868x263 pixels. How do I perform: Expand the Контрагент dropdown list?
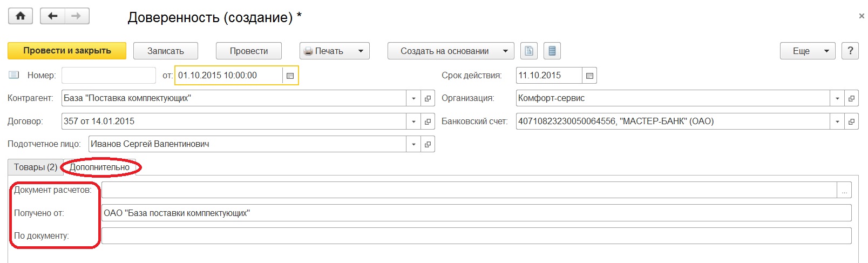pos(413,98)
